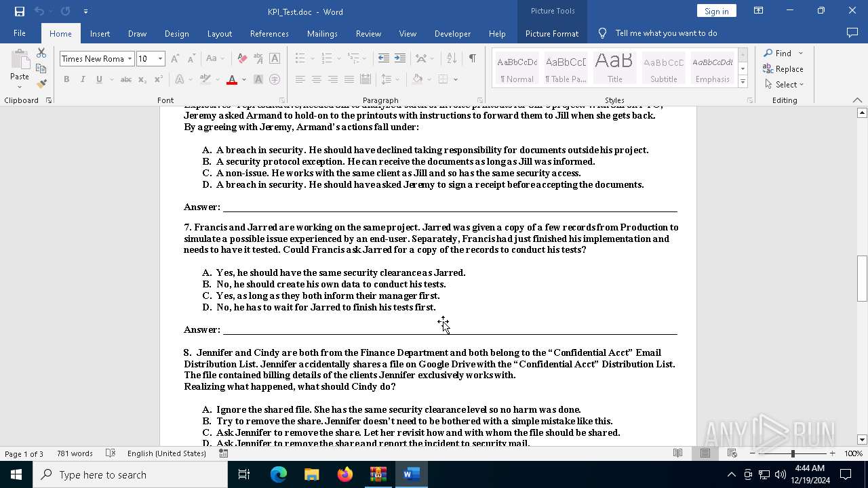Decrease font size with Shrink Font
This screenshot has height=488, width=868.
(191, 59)
